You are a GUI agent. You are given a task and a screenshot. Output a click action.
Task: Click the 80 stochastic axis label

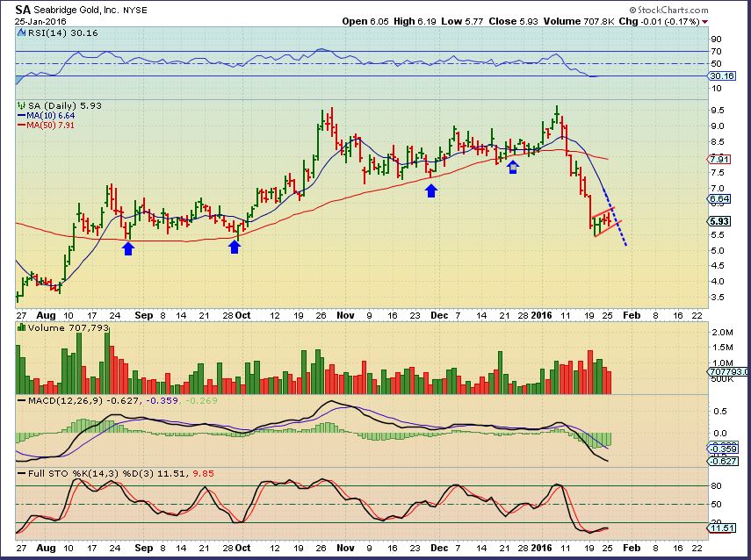[717, 485]
